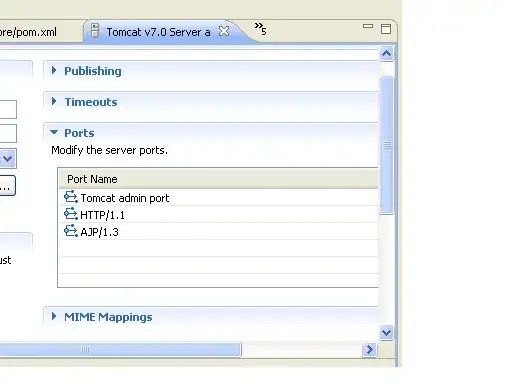Minimize the editor area

coord(368,26)
